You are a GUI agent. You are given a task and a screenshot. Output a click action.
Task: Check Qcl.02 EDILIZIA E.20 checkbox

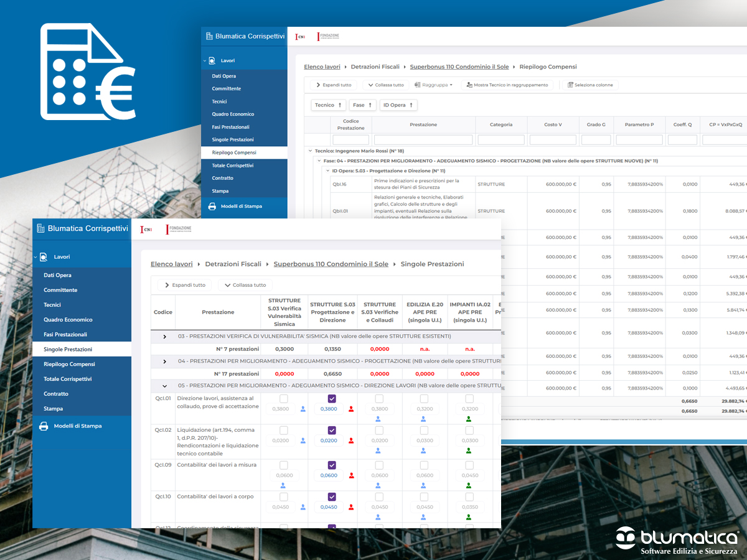tap(424, 431)
